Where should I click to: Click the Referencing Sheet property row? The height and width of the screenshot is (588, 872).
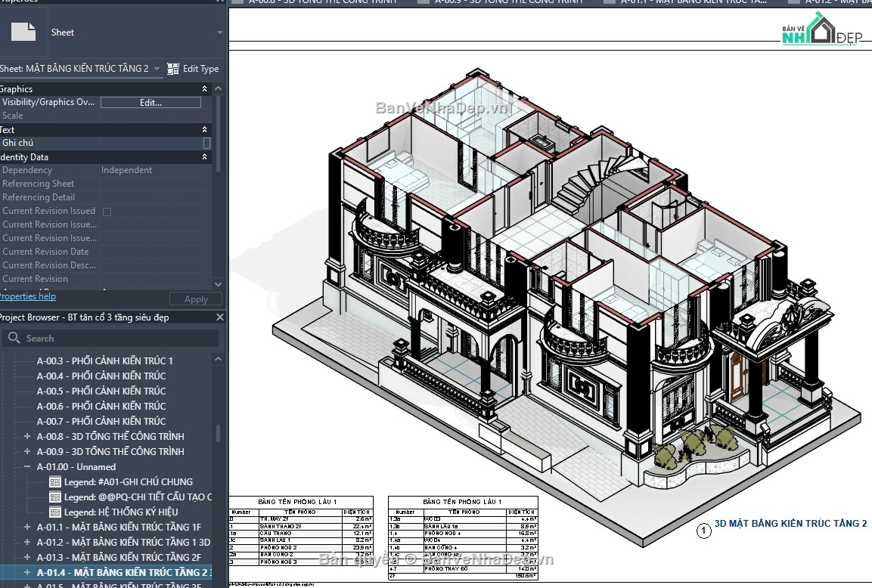pos(106,184)
